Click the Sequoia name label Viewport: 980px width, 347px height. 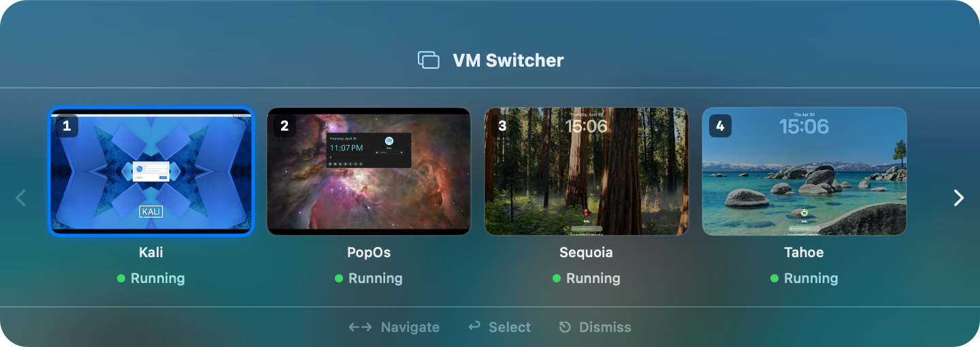click(x=587, y=252)
